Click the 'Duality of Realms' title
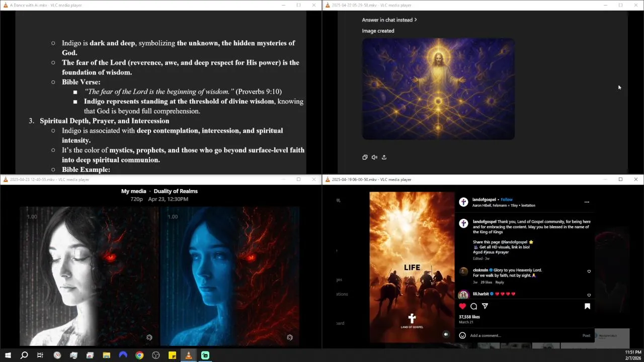The height and width of the screenshot is (362, 644). pos(176,191)
